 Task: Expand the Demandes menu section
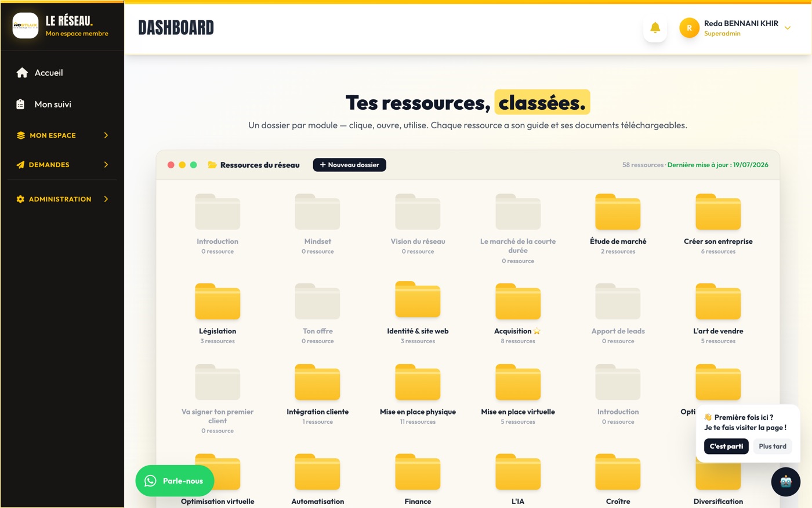(62, 165)
